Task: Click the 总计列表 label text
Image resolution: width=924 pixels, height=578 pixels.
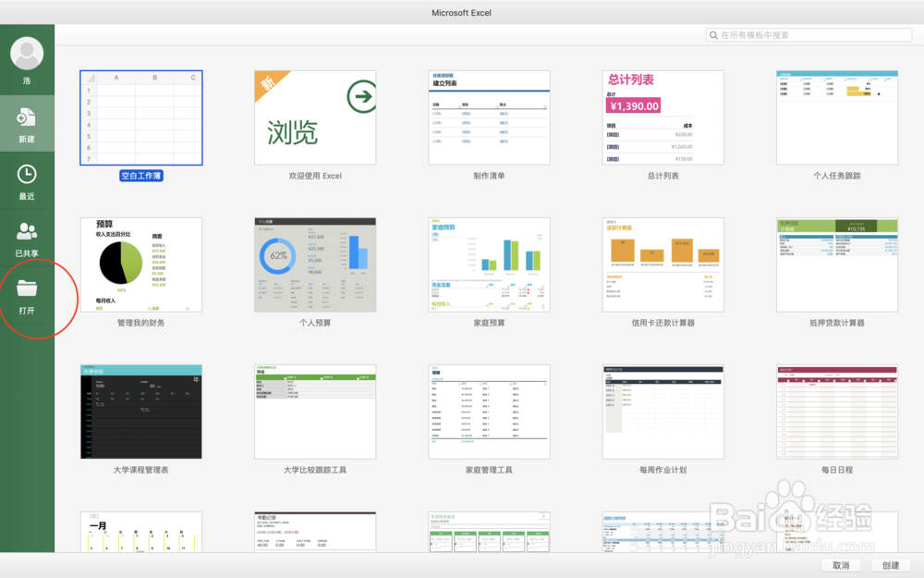Action: point(663,176)
